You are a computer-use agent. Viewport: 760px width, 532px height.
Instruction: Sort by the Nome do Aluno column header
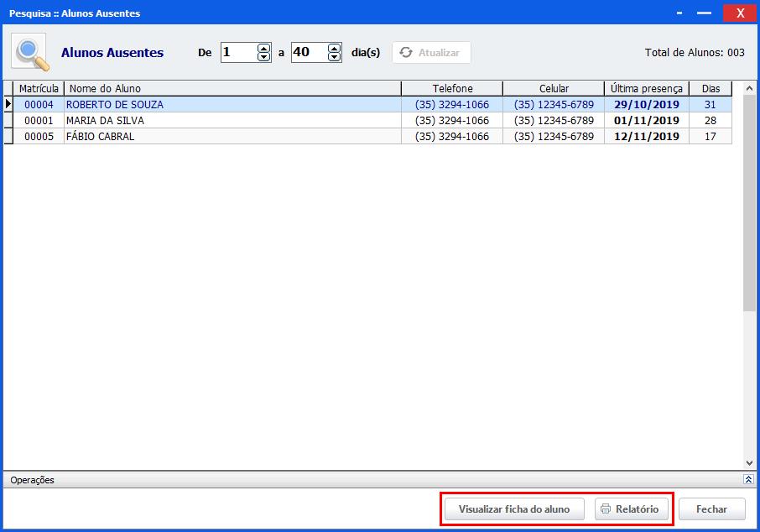tap(232, 89)
